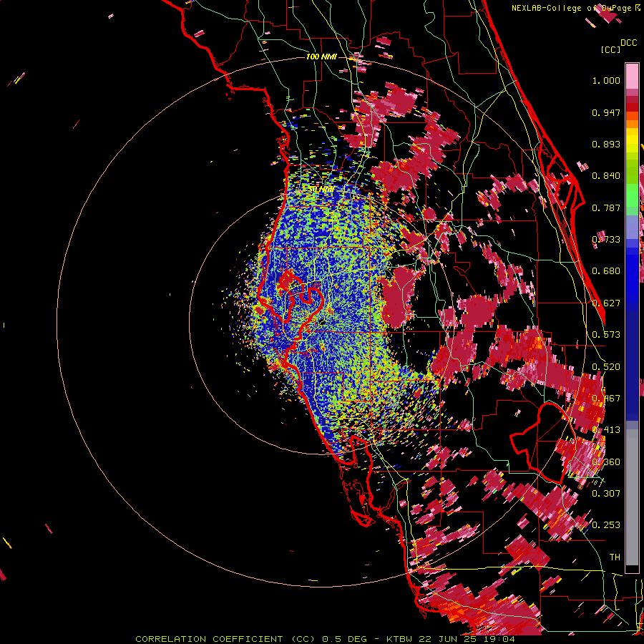Select the 1.000 scale value
Image resolution: width=644 pixels, height=644 pixels.
coord(606,80)
